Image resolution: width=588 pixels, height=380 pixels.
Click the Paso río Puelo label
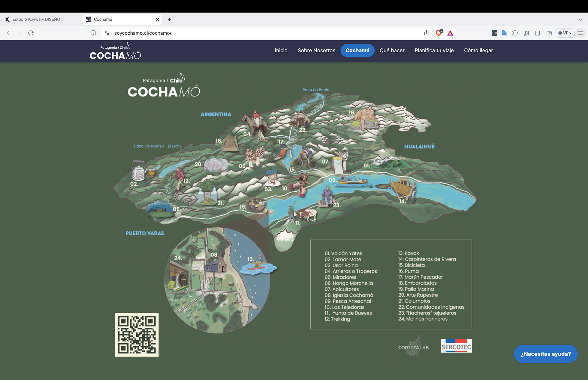(316, 90)
